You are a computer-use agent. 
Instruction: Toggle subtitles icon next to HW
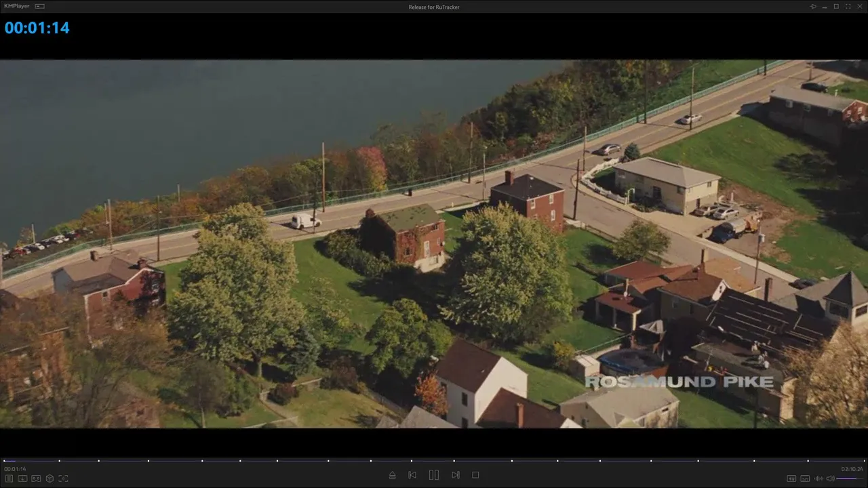click(805, 479)
